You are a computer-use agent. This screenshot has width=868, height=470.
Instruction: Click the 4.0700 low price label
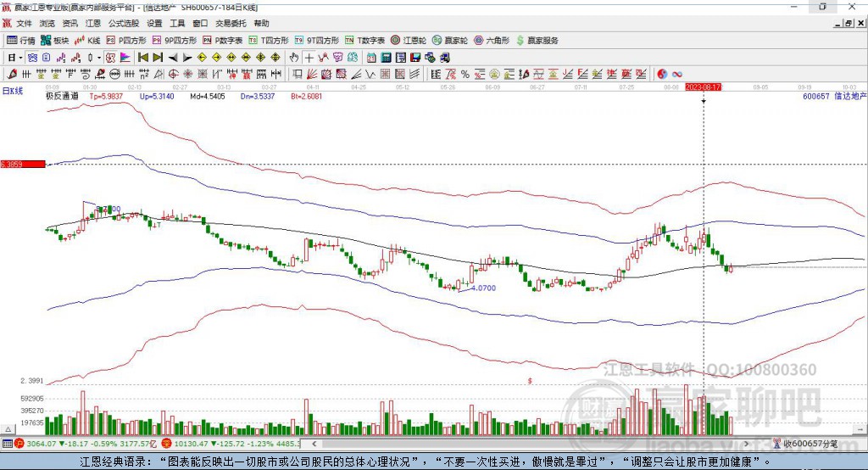click(485, 288)
